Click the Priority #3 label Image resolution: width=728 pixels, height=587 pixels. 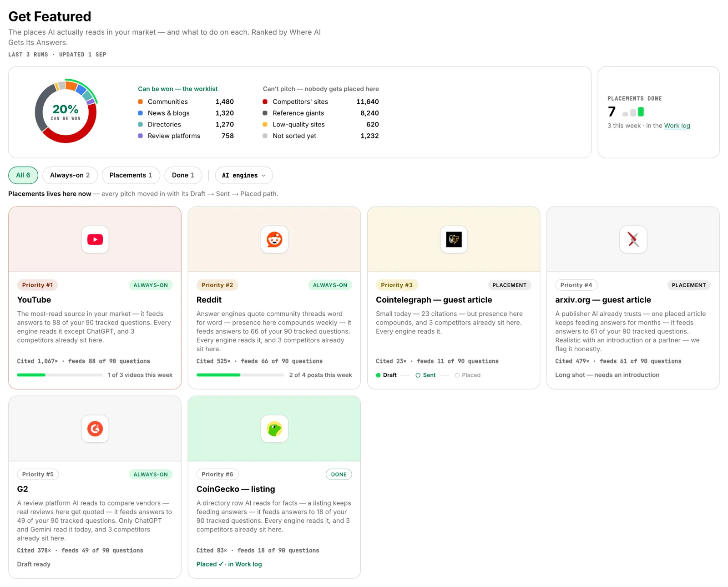(397, 285)
